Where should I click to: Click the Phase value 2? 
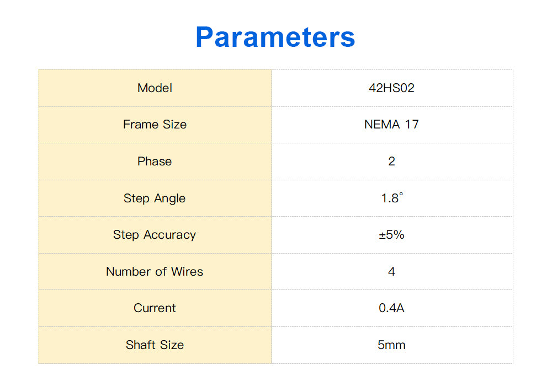[391, 162]
